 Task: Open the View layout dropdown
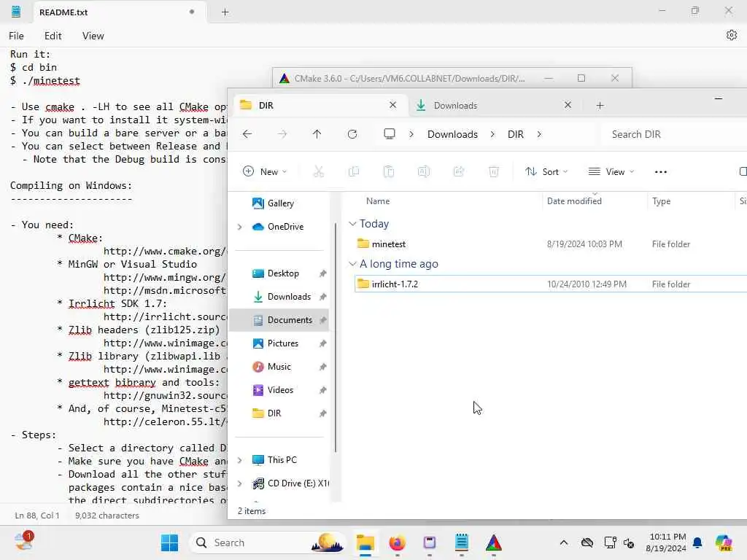611,171
